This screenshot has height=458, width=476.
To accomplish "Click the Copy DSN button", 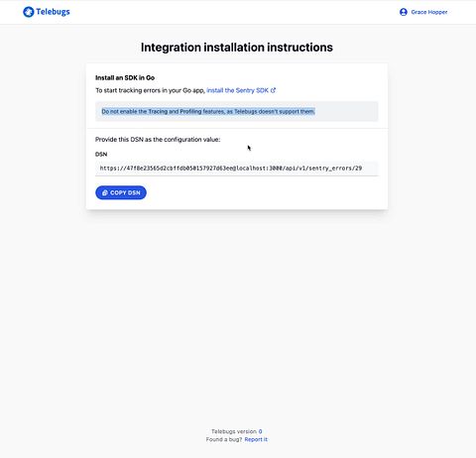I will 121,192.
